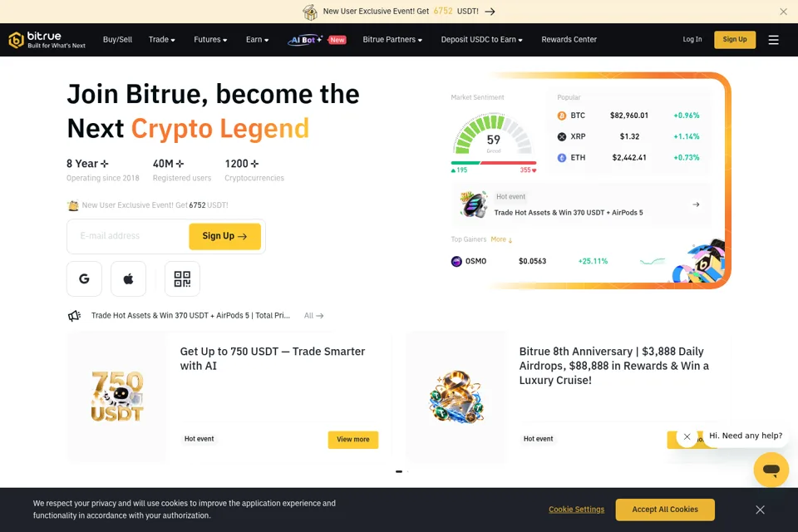798x532 pixels.
Task: Click the header Sign Up button
Action: [735, 40]
